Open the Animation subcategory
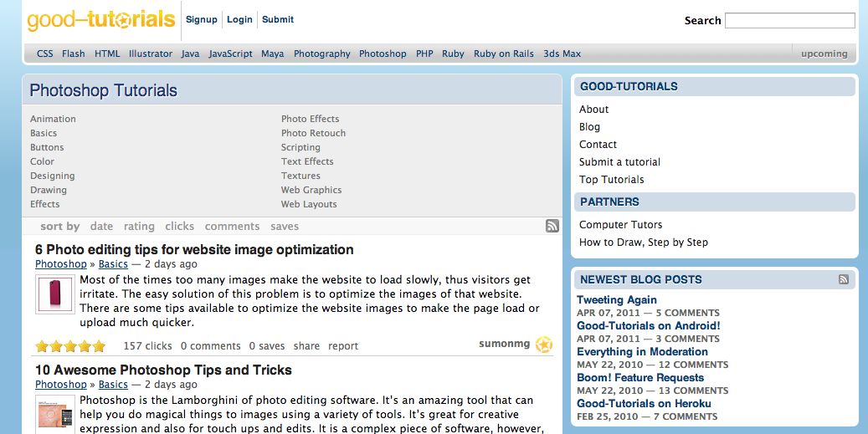This screenshot has height=434, width=868. 53,119
